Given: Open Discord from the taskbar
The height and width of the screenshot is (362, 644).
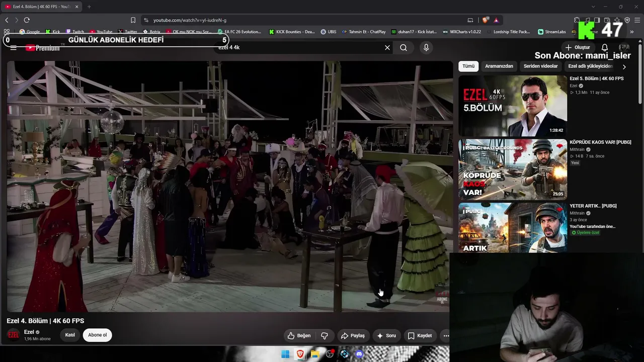Looking at the screenshot, I should click(x=359, y=354).
